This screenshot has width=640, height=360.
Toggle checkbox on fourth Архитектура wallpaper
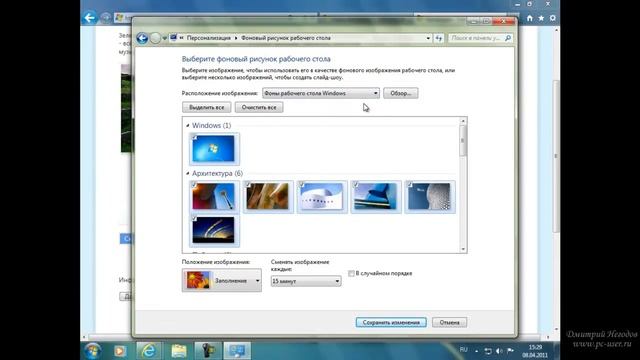[x=356, y=185]
